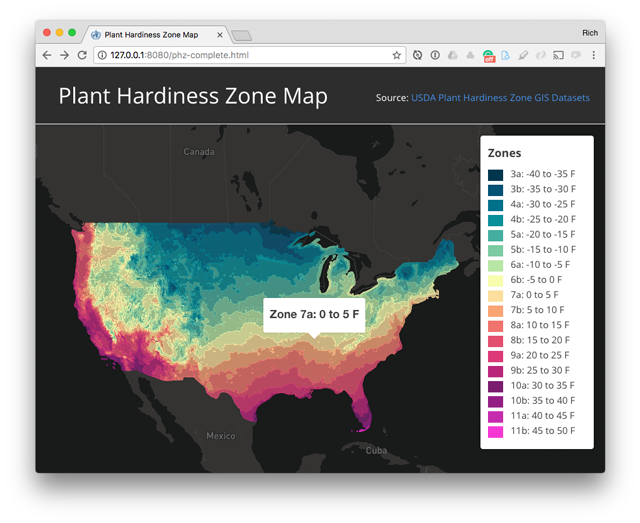The height and width of the screenshot is (523, 640).
Task: Click the browser back arrow
Action: [47, 55]
